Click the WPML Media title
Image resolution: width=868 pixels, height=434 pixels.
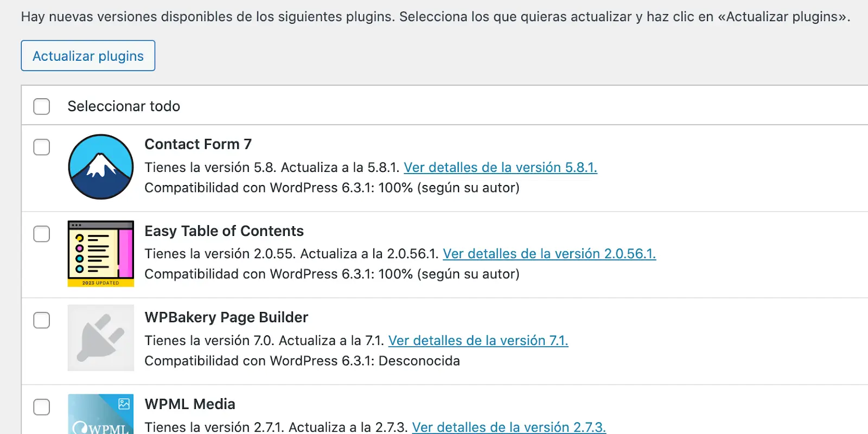click(x=190, y=404)
